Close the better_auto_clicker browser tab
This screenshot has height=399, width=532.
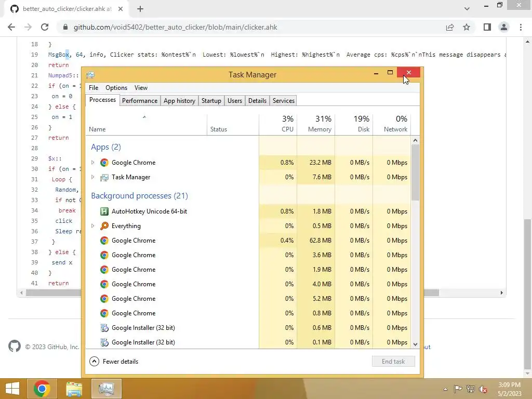[x=121, y=9]
